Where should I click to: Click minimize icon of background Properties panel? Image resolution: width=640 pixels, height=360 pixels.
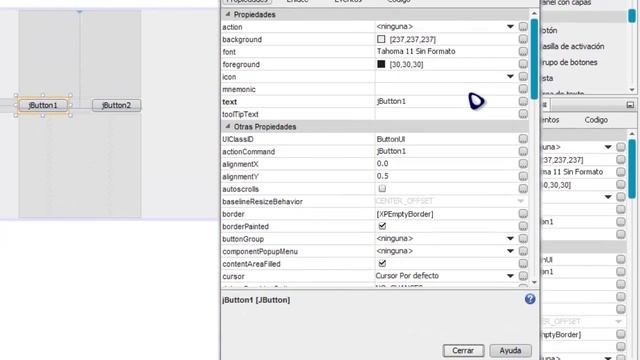tap(630, 105)
